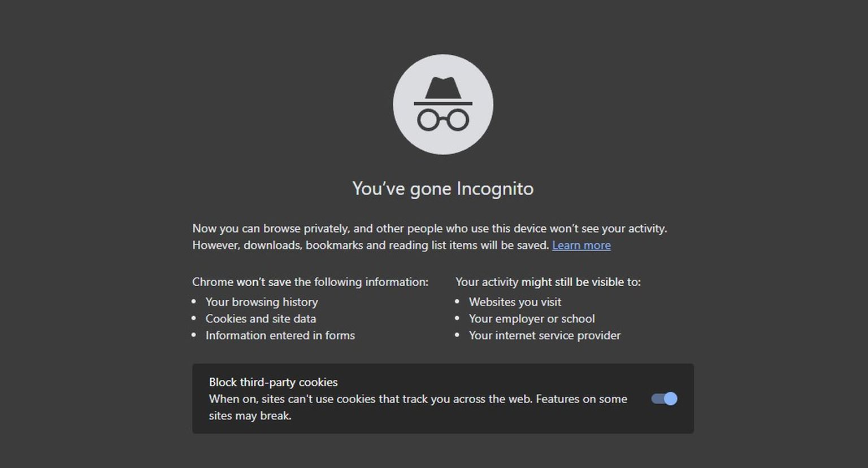Click the "However, downloads, bookmarks" sentence

pyautogui.click(x=371, y=245)
